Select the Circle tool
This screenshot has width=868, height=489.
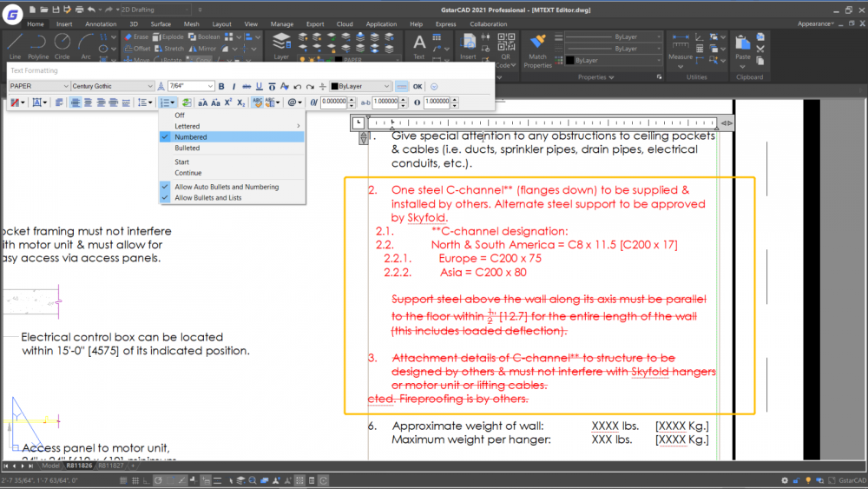[62, 45]
